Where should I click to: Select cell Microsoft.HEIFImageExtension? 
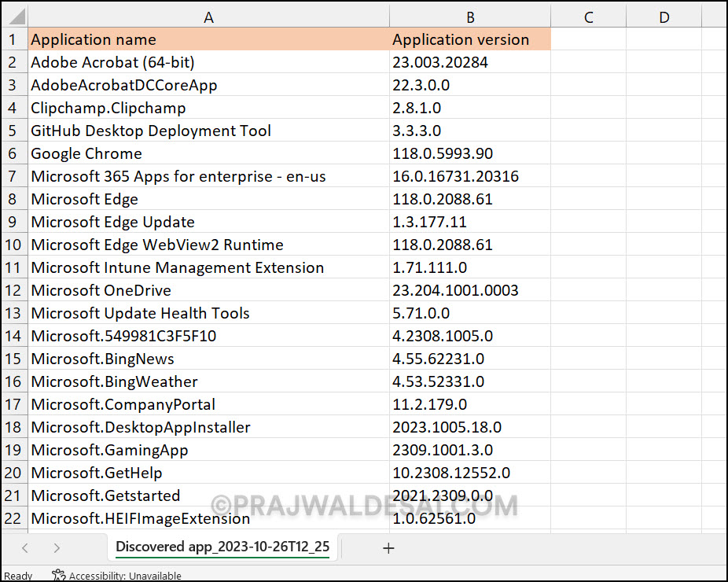click(208, 518)
